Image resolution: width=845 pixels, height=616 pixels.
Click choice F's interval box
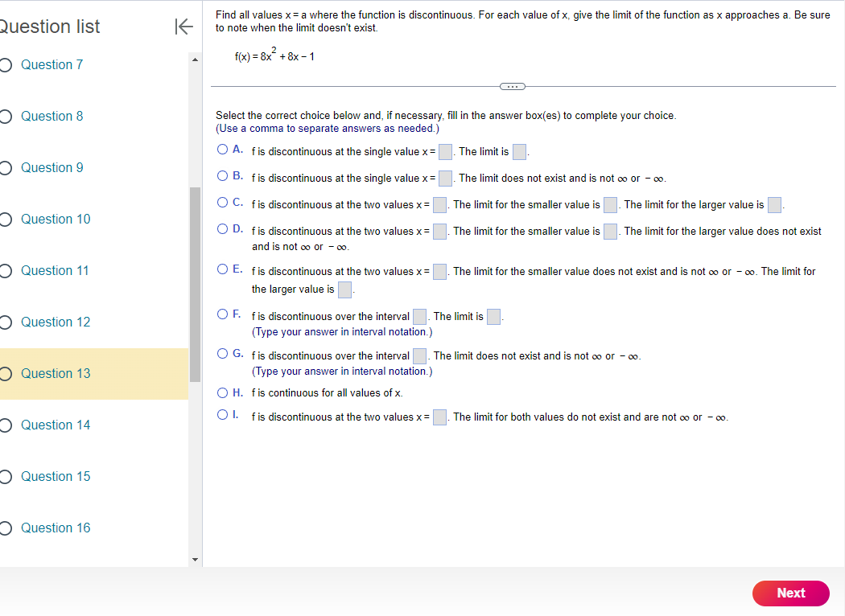[420, 317]
